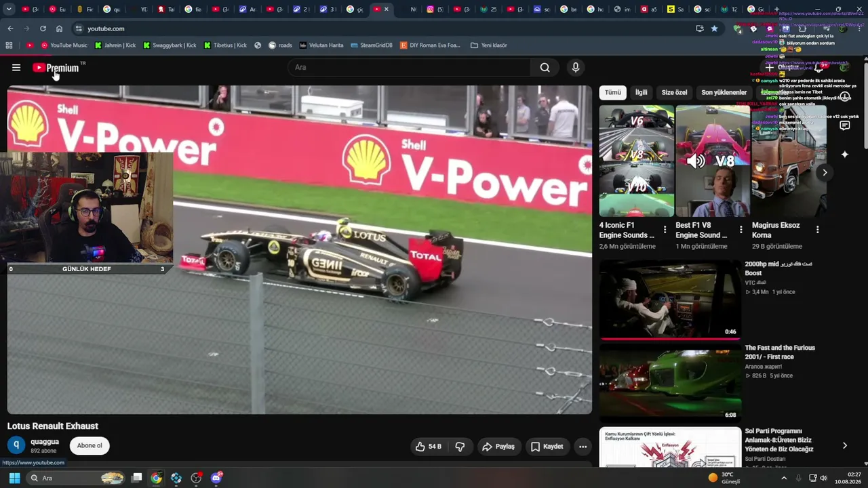The image size is (868, 488).
Task: Install app icon in address bar
Action: 700,28
